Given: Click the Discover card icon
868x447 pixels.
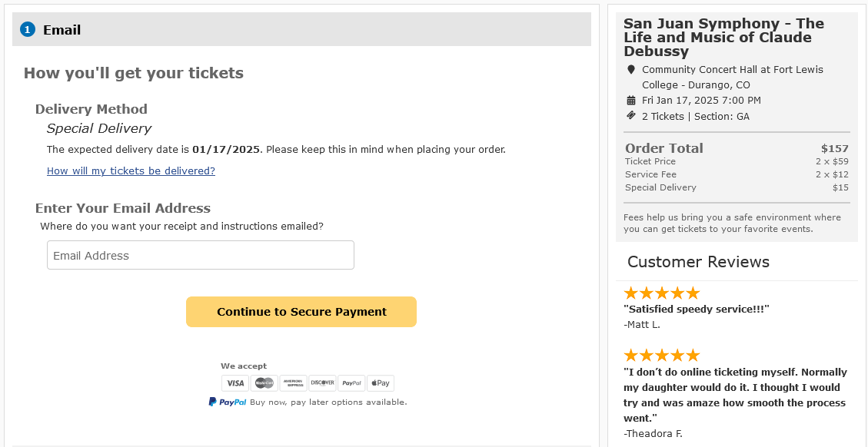Looking at the screenshot, I should pyautogui.click(x=322, y=383).
